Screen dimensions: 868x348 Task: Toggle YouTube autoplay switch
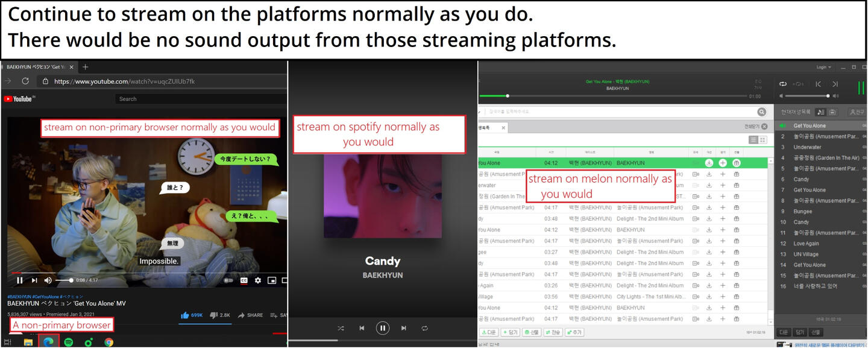pyautogui.click(x=228, y=280)
